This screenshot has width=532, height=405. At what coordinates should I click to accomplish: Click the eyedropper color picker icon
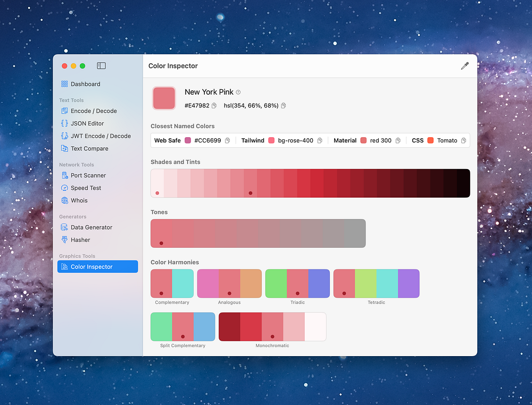464,66
